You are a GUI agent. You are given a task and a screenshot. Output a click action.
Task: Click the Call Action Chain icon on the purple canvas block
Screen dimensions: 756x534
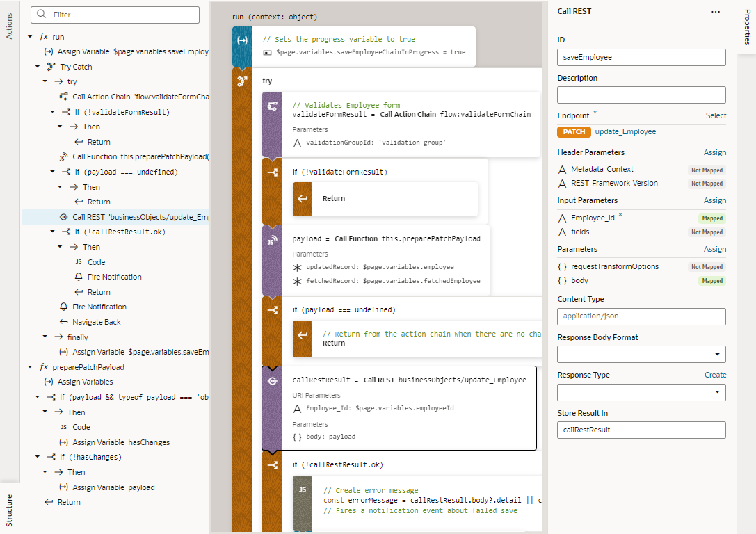click(273, 106)
